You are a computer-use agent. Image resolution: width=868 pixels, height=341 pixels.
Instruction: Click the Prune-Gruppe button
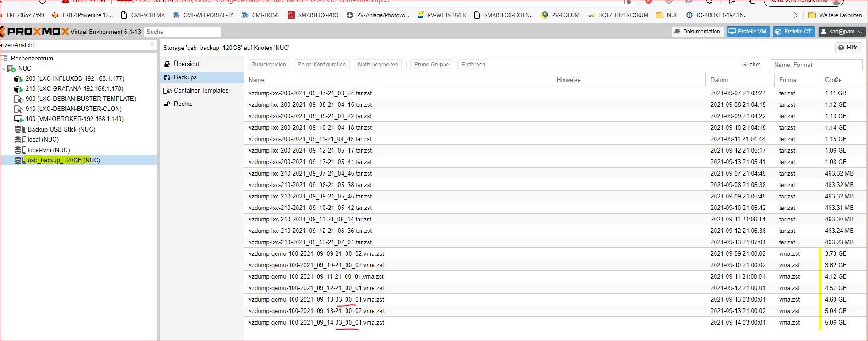432,65
